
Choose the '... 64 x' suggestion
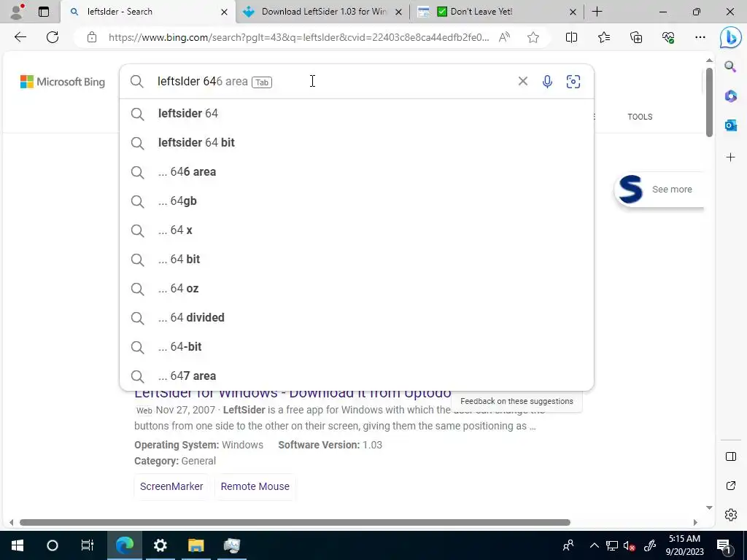(356, 230)
